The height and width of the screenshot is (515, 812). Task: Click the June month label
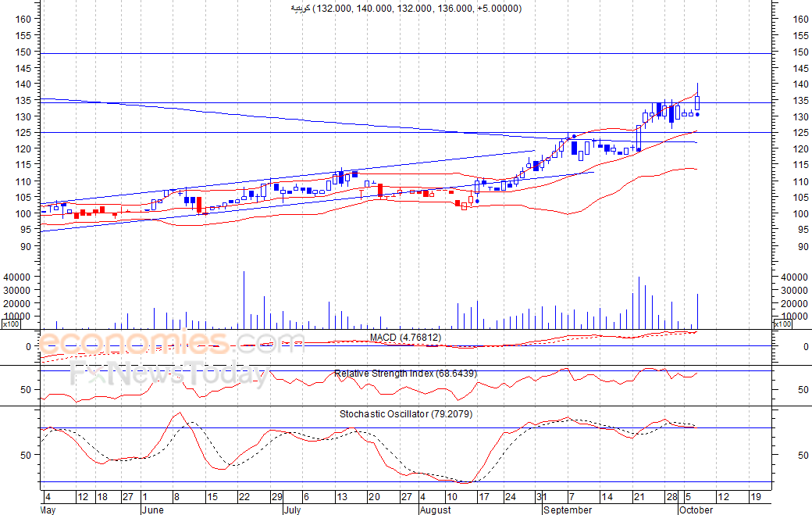coord(153,510)
